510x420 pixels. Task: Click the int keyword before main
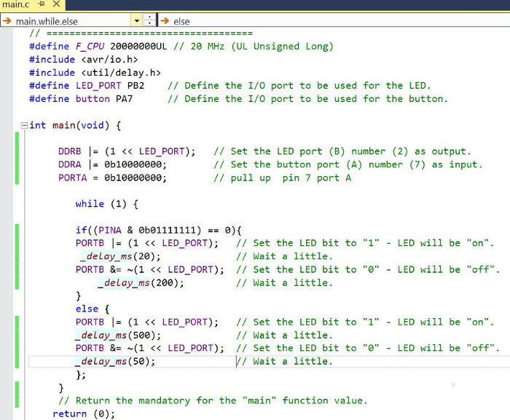coord(37,125)
